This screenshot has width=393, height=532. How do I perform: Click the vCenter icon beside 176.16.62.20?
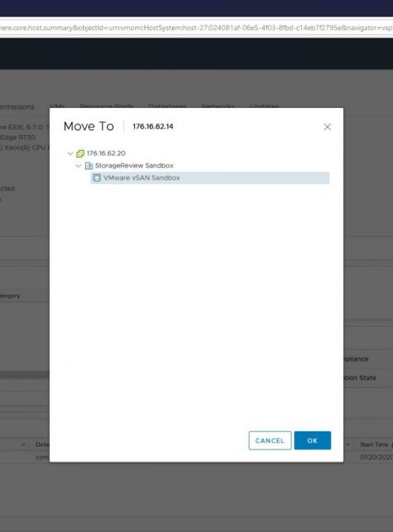(x=80, y=153)
